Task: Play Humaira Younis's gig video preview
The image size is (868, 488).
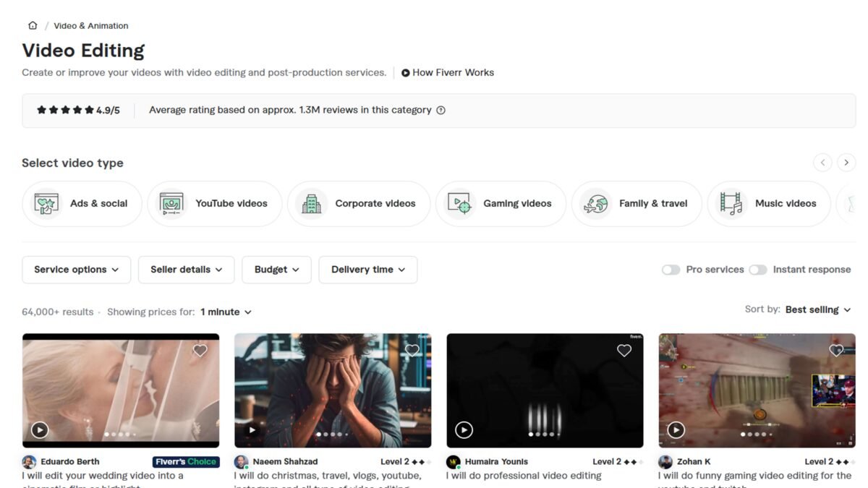Action: pos(464,430)
